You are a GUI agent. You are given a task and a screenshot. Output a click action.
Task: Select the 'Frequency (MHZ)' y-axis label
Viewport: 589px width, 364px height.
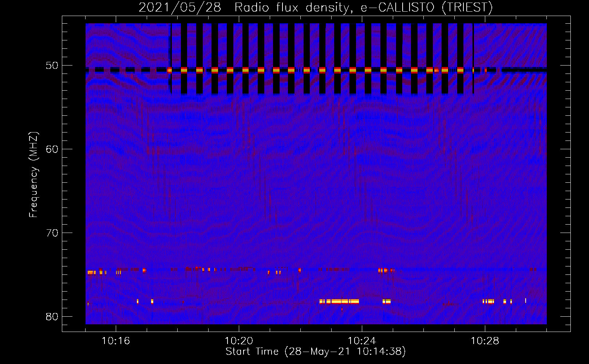[33, 175]
